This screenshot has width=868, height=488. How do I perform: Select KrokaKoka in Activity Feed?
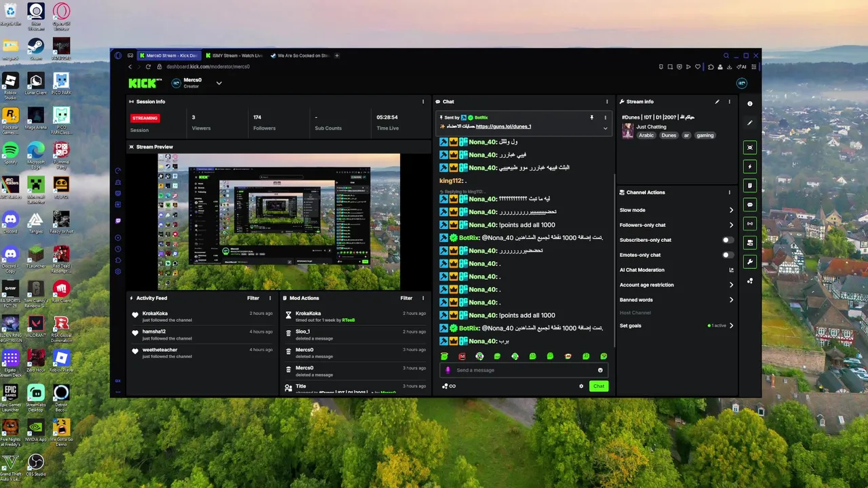pyautogui.click(x=155, y=314)
